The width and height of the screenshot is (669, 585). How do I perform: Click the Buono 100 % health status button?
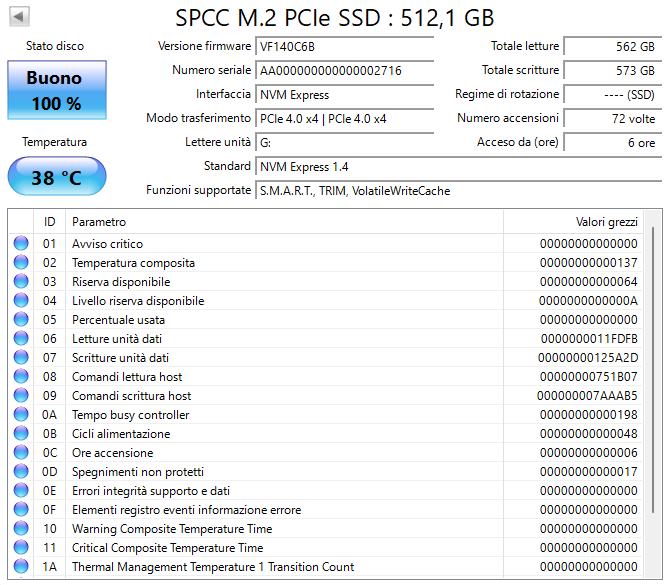pos(56,90)
